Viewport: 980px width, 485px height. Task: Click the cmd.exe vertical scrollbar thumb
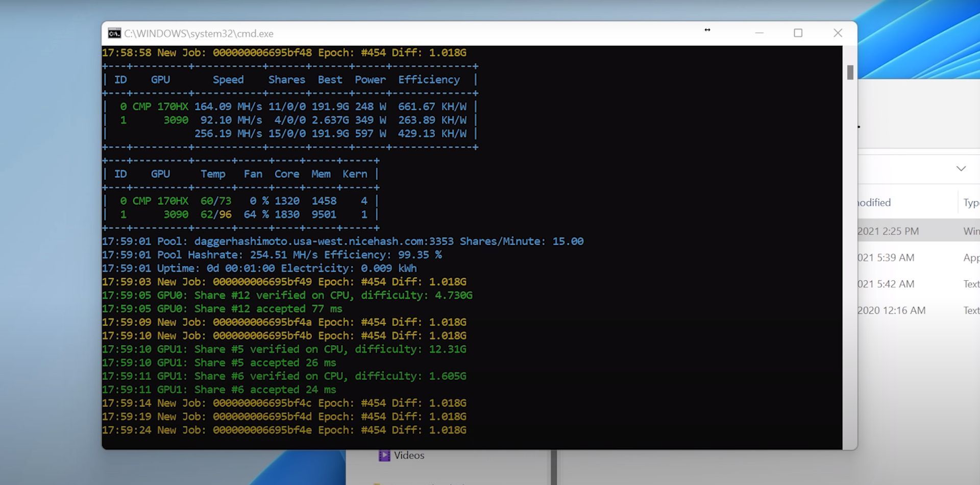point(850,72)
